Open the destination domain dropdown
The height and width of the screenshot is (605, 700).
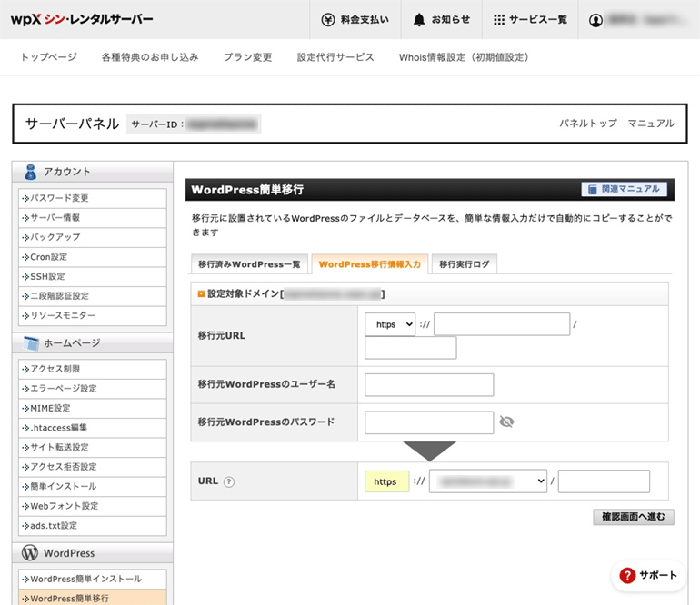(x=488, y=481)
